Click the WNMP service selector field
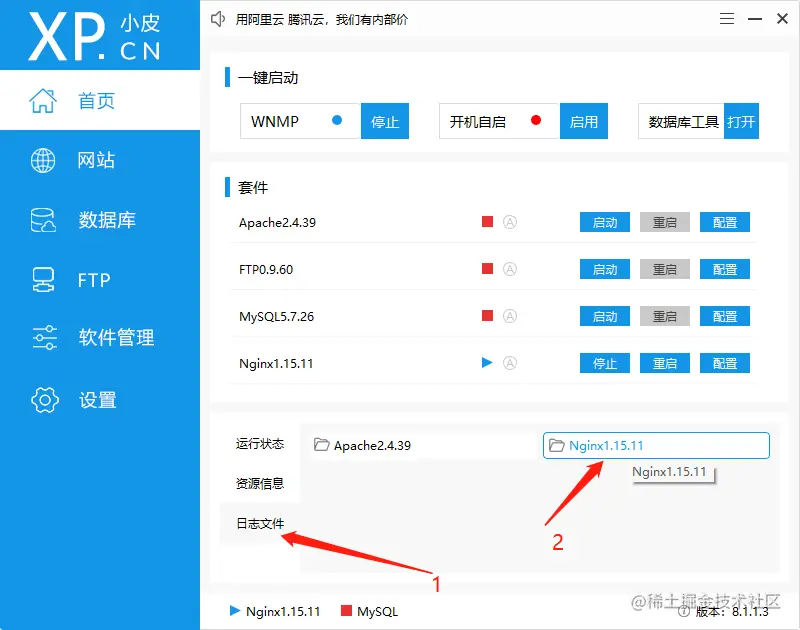The height and width of the screenshot is (630, 800). 301,121
